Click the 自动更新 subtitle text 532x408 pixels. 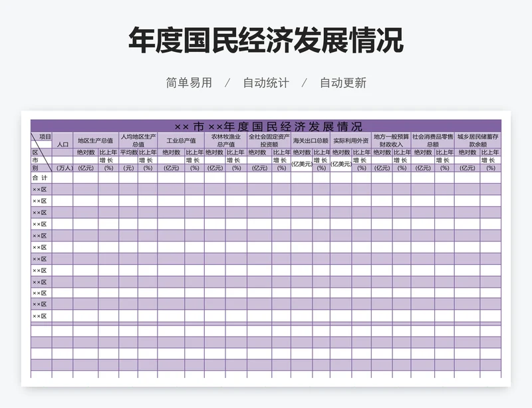click(x=343, y=83)
